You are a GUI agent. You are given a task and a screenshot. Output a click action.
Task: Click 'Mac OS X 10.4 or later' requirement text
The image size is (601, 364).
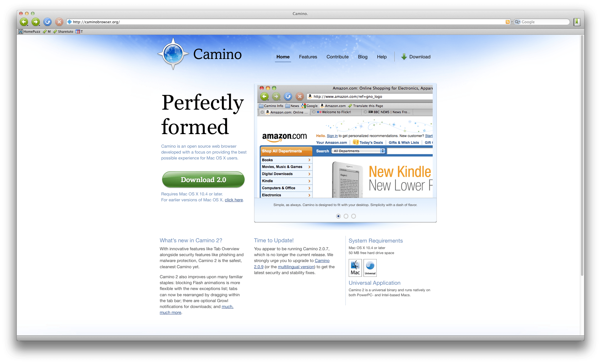(367, 248)
